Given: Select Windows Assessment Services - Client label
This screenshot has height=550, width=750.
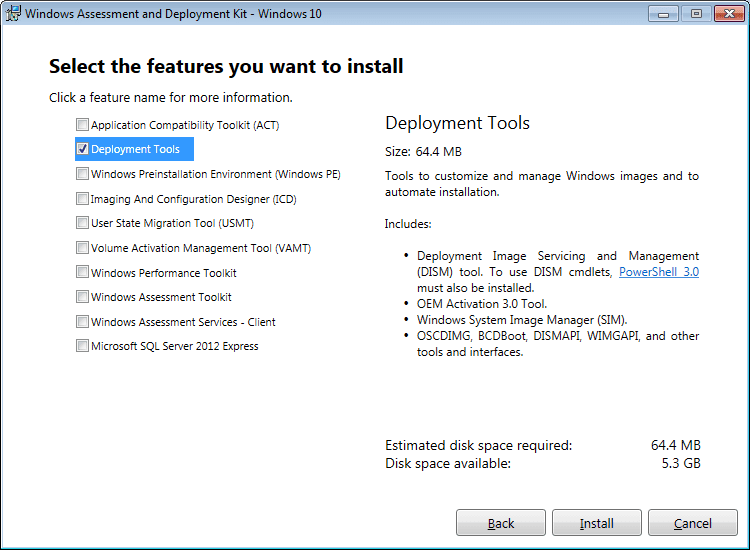Looking at the screenshot, I should point(183,322).
